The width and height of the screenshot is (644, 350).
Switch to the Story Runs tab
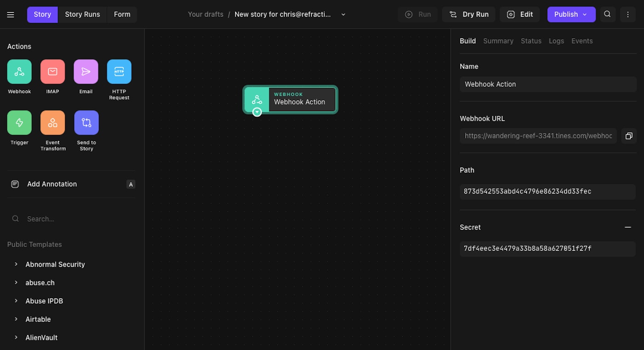[82, 14]
